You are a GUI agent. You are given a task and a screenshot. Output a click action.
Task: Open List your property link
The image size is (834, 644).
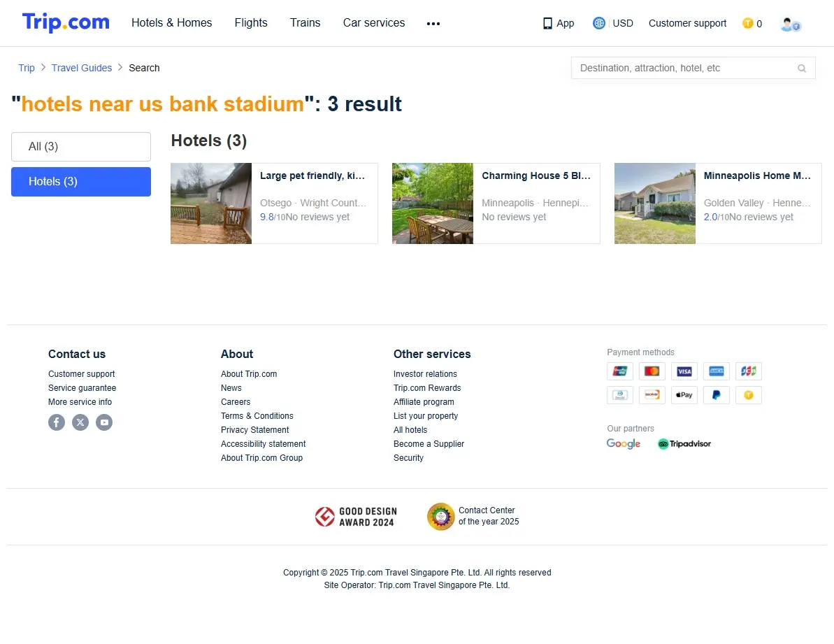pos(426,416)
